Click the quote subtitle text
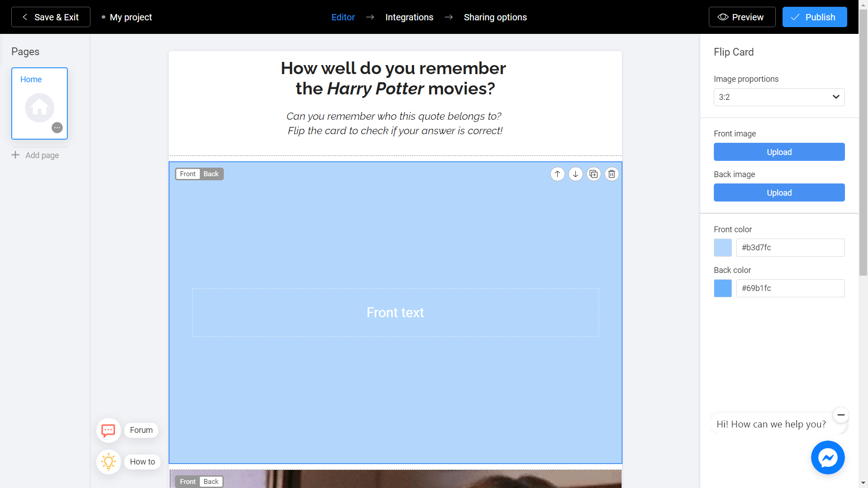Screen dimensions: 868x488 pyautogui.click(x=395, y=123)
